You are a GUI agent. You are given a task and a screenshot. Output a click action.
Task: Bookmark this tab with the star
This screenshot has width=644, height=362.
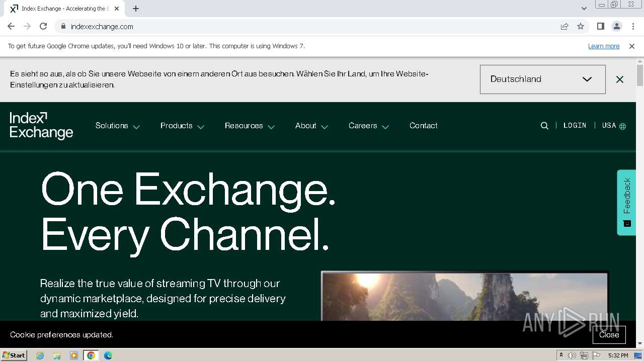581,26
